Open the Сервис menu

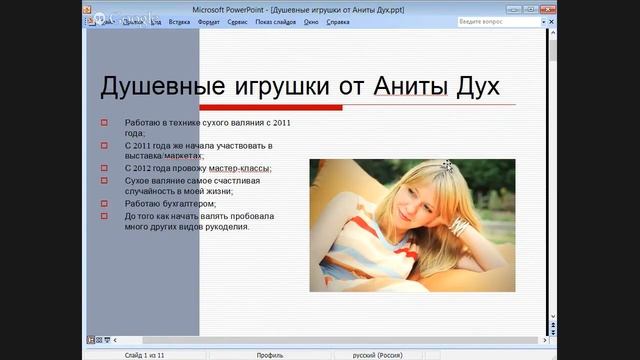237,22
